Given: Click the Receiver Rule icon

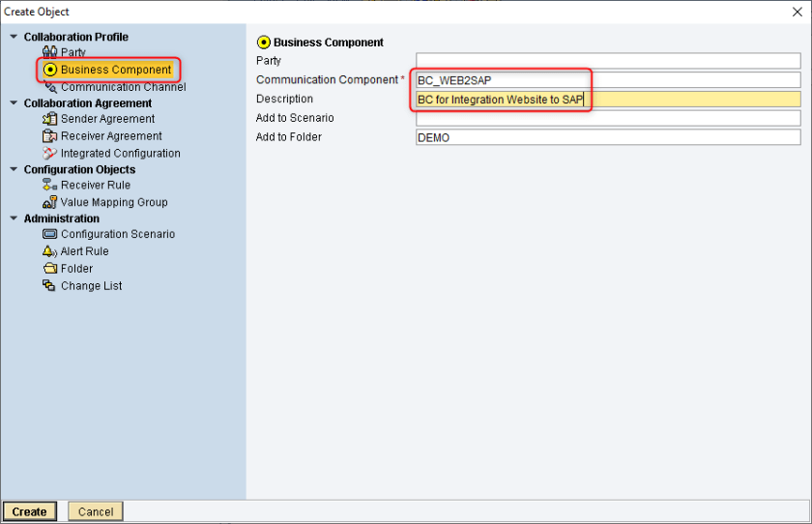Looking at the screenshot, I should tap(50, 185).
